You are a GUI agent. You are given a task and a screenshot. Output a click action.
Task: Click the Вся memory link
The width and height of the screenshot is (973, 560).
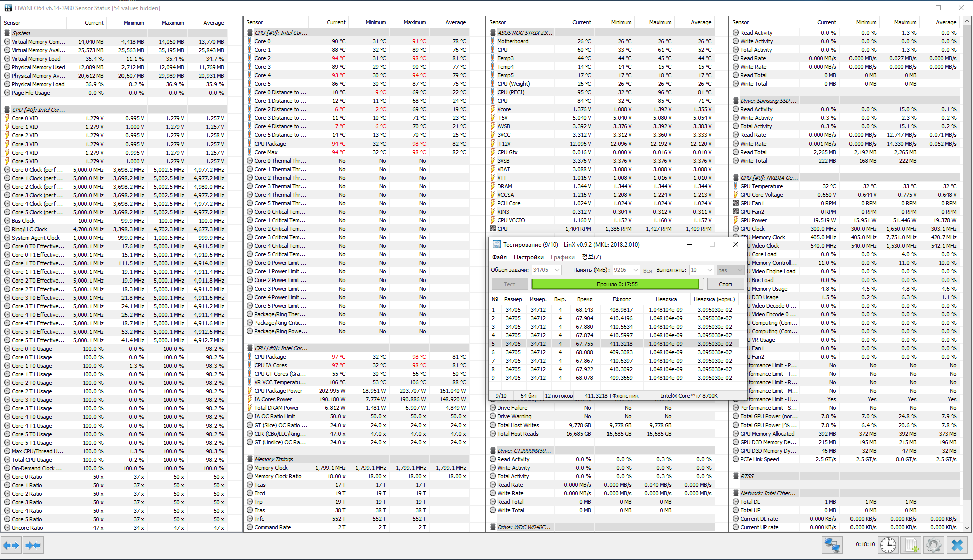tap(647, 270)
